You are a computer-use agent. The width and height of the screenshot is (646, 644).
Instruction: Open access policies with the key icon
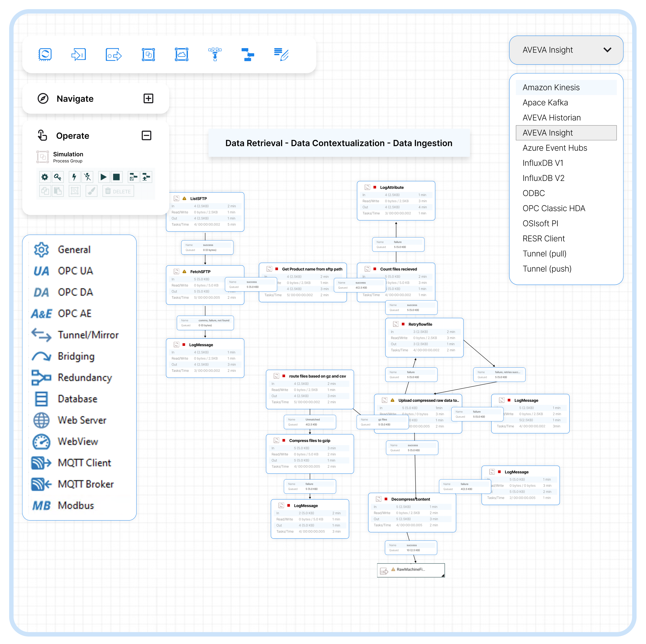click(x=58, y=177)
